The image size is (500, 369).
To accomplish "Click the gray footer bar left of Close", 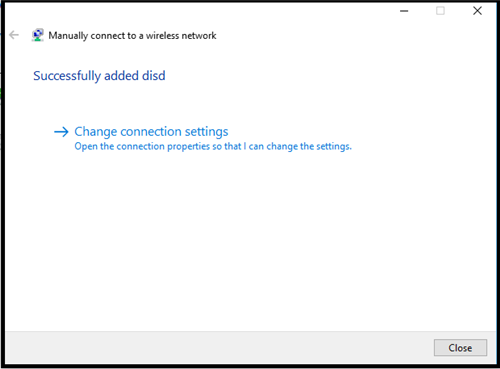I will 217,347.
